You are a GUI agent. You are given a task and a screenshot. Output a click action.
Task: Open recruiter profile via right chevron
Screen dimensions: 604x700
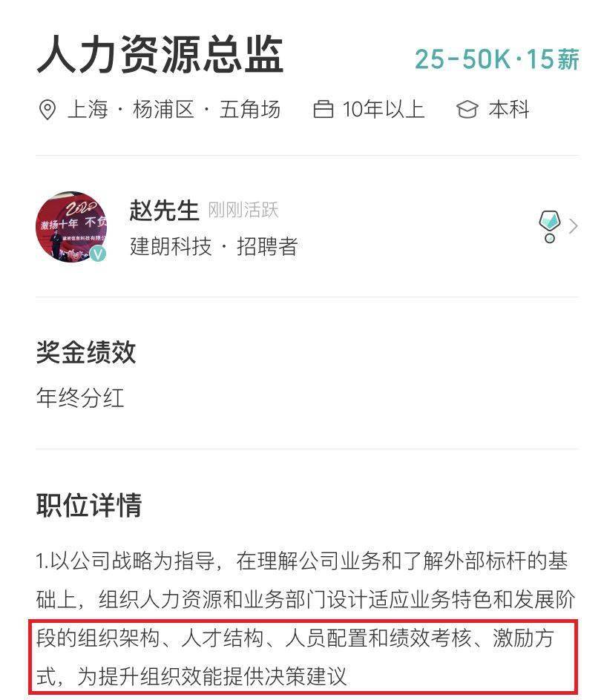pyautogui.click(x=574, y=226)
